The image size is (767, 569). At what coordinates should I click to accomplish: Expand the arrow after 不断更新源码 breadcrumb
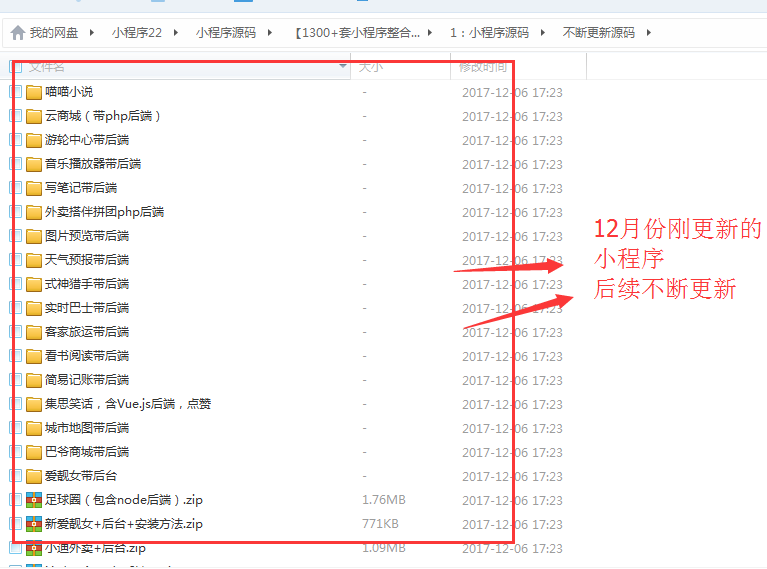649,33
